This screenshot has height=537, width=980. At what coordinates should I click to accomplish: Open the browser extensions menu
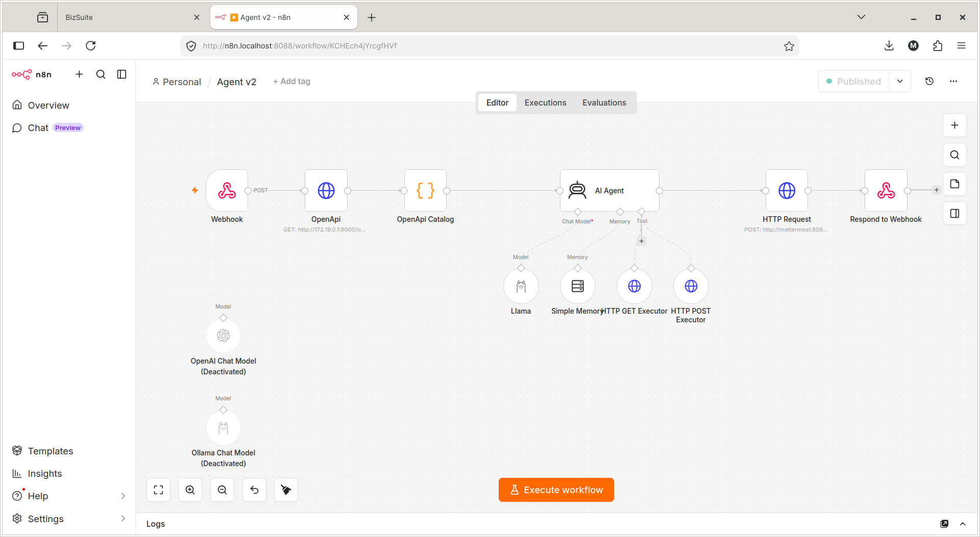(x=938, y=45)
